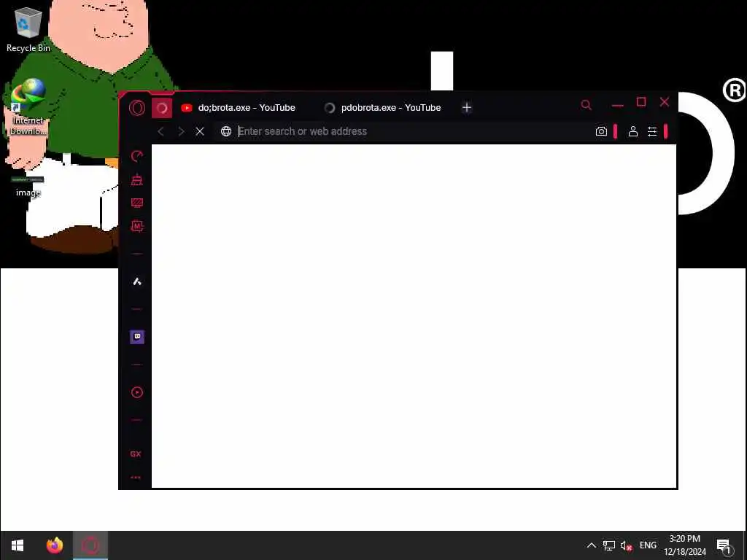Screen dimensions: 747x560
Task: Switch to the do;brota.exe - YouTube tab
Action: (x=239, y=108)
